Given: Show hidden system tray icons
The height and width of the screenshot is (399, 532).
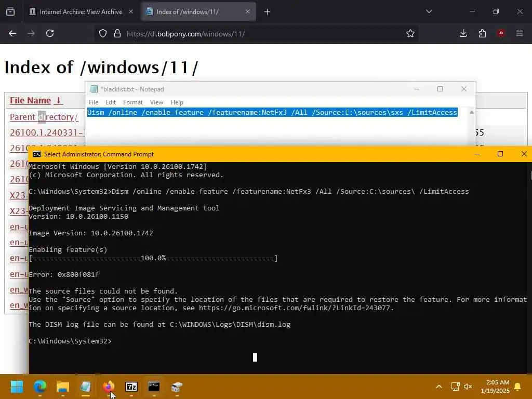Looking at the screenshot, I should click(438, 387).
